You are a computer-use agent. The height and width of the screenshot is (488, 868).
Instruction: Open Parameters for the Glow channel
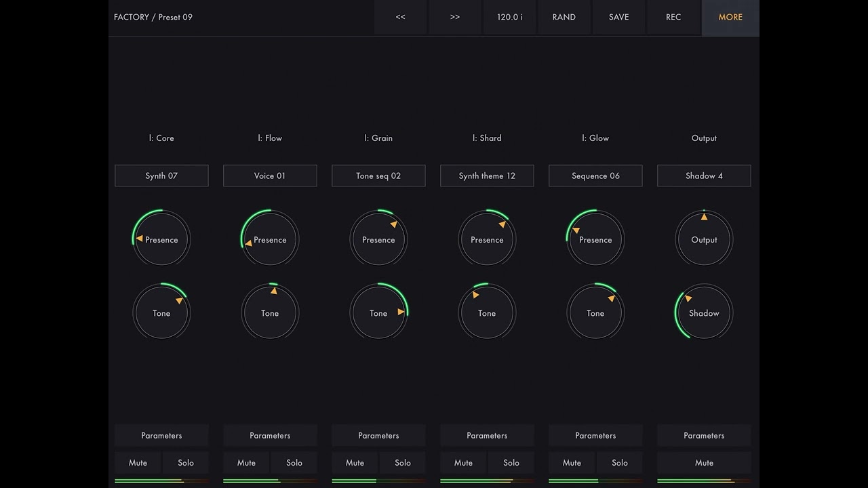click(595, 435)
